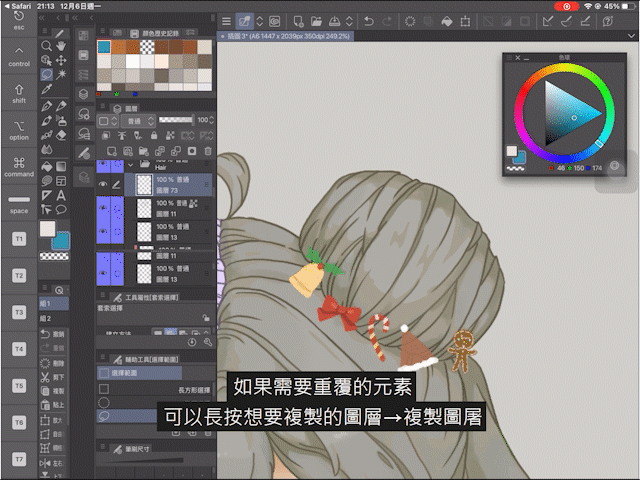
Task: Select the Fill bucket tool
Action: click(47, 167)
